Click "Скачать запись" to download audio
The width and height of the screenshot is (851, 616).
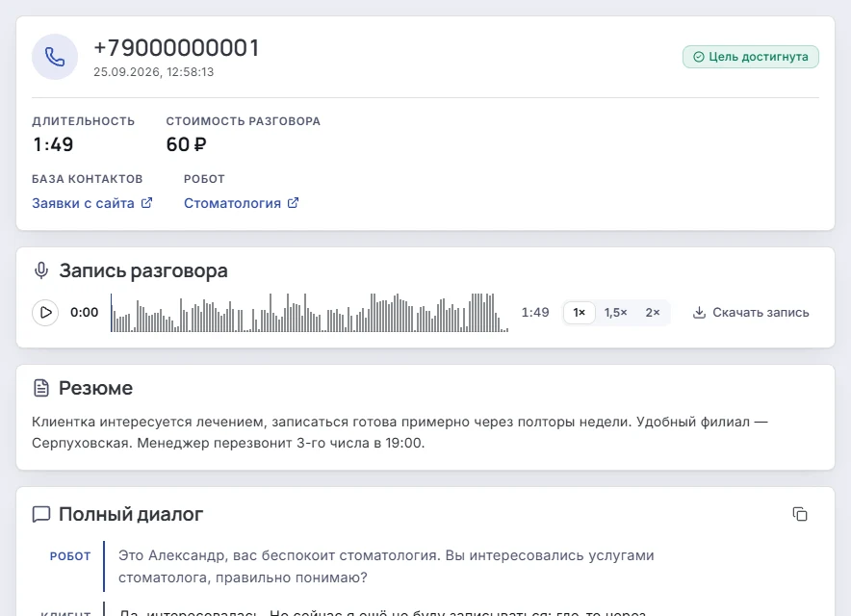[x=751, y=313]
